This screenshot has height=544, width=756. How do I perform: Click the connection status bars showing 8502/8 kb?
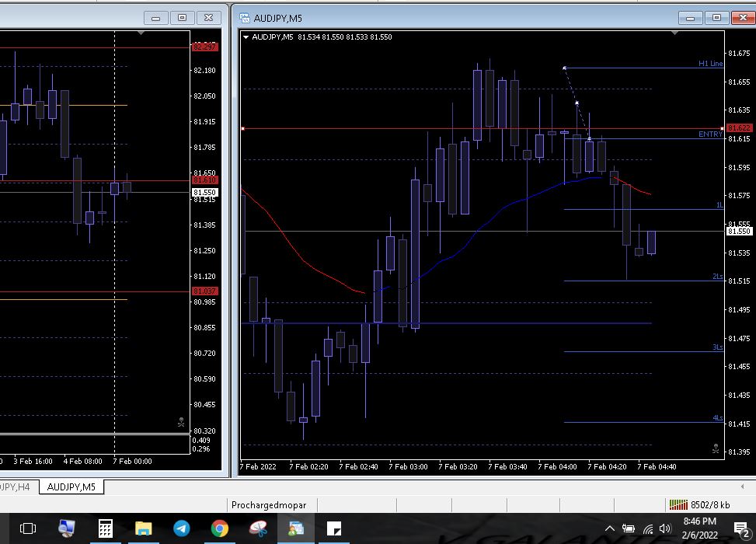coord(678,504)
